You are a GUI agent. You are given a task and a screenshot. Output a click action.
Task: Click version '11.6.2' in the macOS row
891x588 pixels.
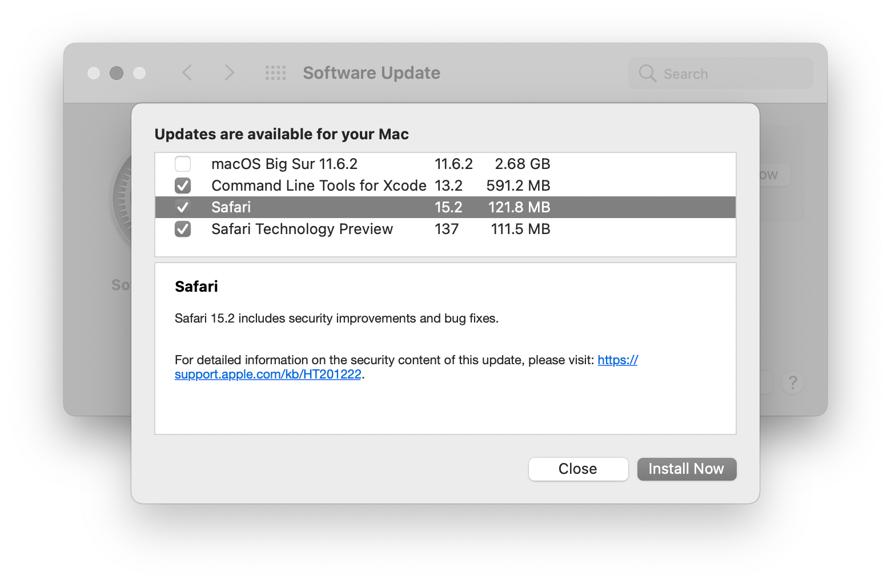(x=453, y=164)
